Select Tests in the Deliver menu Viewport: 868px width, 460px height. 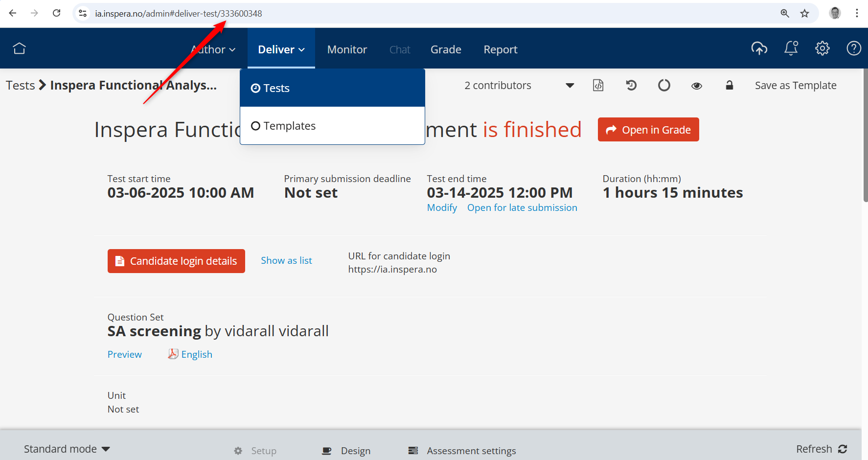click(332, 88)
